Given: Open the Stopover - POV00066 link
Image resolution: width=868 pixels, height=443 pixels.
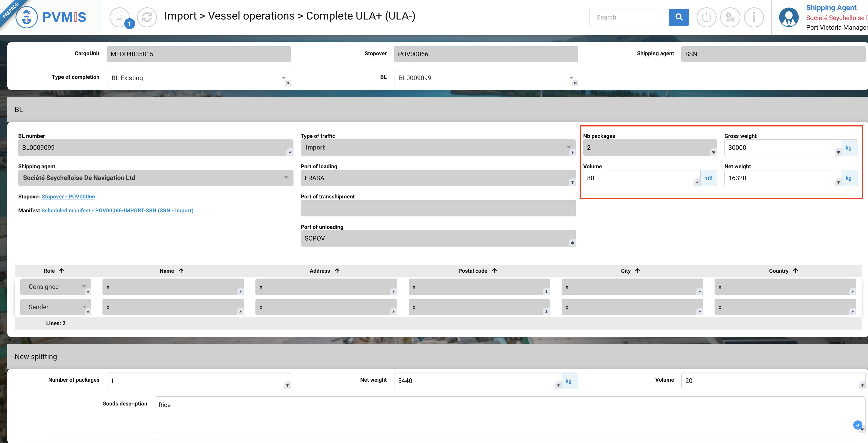Looking at the screenshot, I should click(68, 197).
